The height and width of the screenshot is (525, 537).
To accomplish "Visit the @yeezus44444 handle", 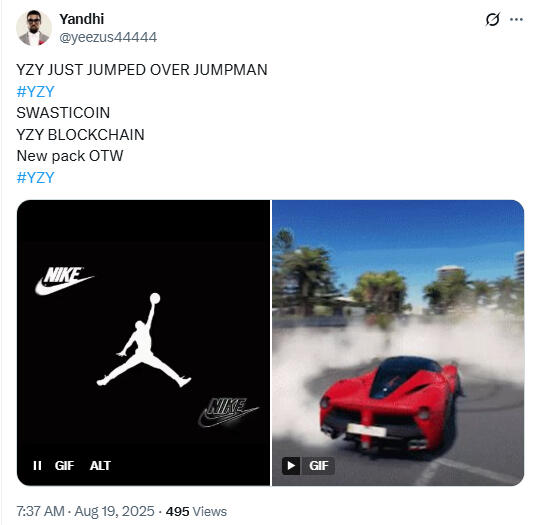I will click(108, 37).
